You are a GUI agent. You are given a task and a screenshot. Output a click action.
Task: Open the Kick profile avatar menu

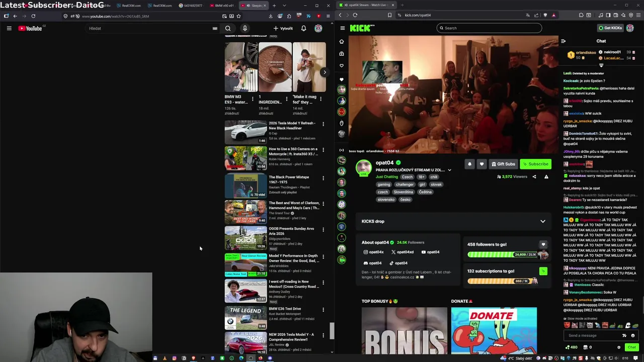click(x=630, y=28)
